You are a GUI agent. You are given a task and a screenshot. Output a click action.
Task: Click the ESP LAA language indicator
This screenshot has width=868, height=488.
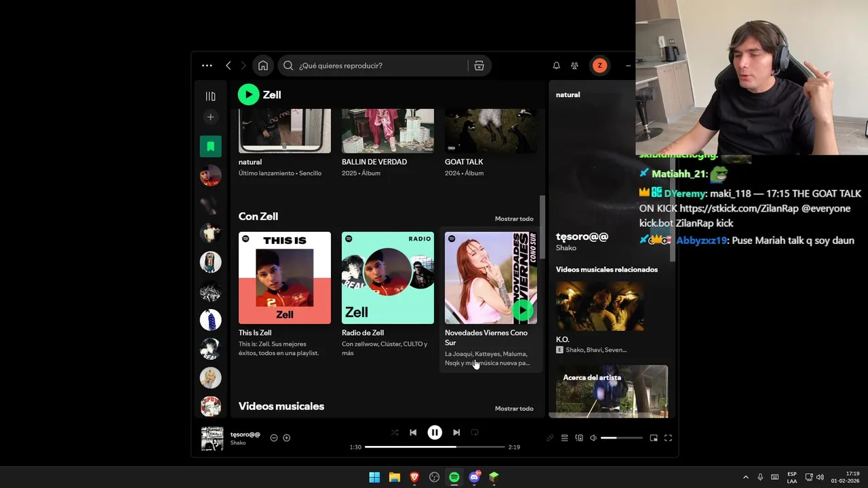tap(792, 477)
